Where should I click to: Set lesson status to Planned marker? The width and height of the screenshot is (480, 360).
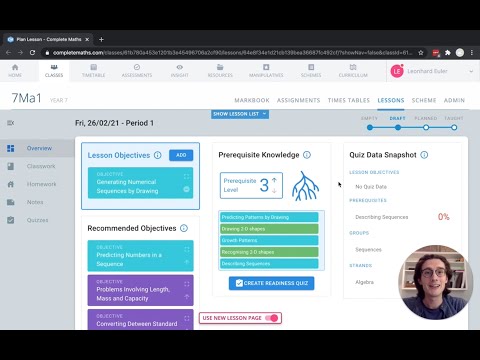[x=426, y=128]
